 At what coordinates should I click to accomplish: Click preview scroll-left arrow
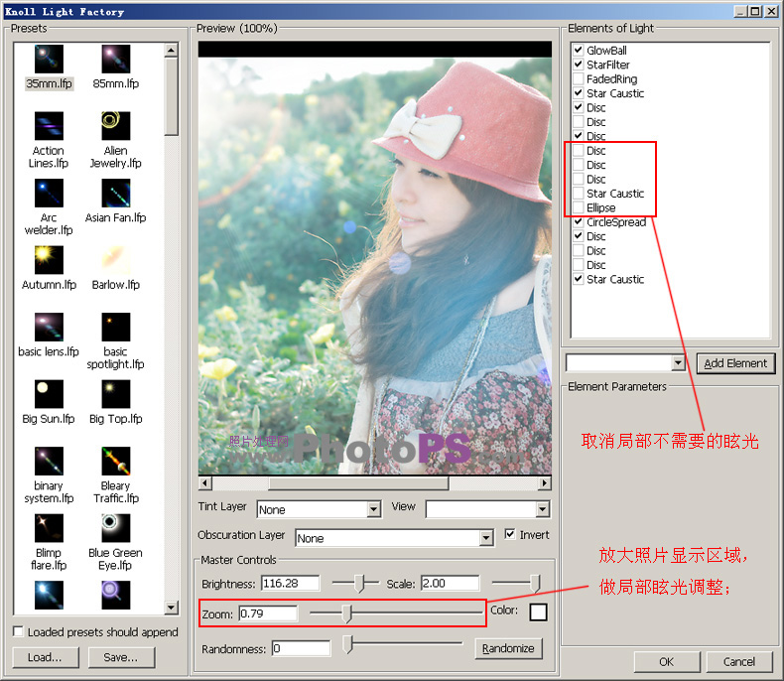click(205, 483)
